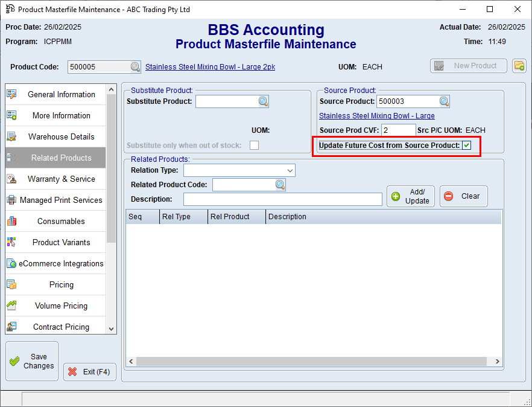This screenshot has height=407, width=532.
Task: Toggle Substitute only when out of stock checkbox
Action: coord(255,145)
